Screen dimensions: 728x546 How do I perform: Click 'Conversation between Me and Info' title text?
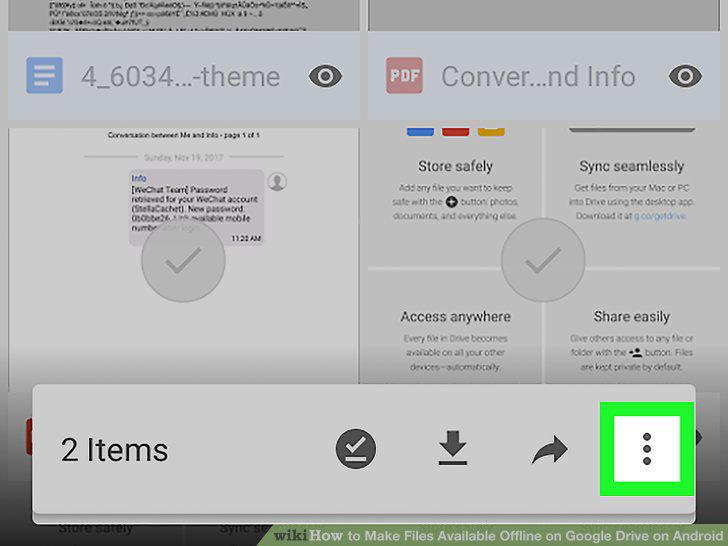coord(183,135)
